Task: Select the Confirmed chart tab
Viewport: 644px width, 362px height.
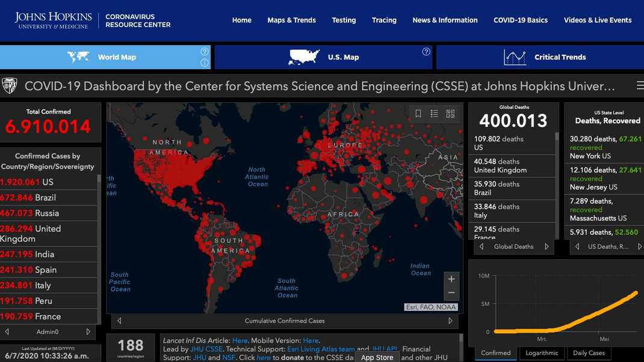Action: (x=496, y=353)
